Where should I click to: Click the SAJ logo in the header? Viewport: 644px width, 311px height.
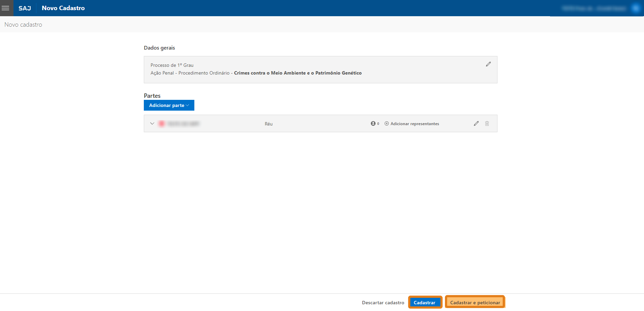(25, 8)
